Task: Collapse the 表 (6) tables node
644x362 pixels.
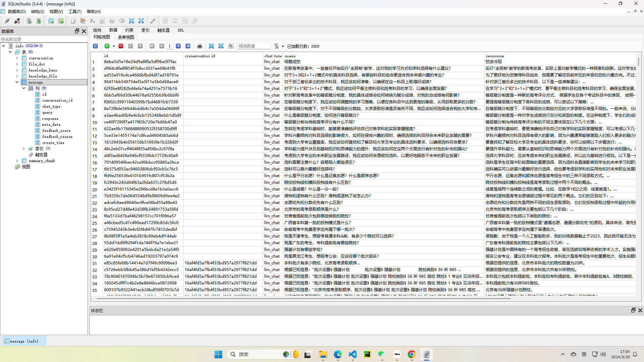Action: [10, 52]
